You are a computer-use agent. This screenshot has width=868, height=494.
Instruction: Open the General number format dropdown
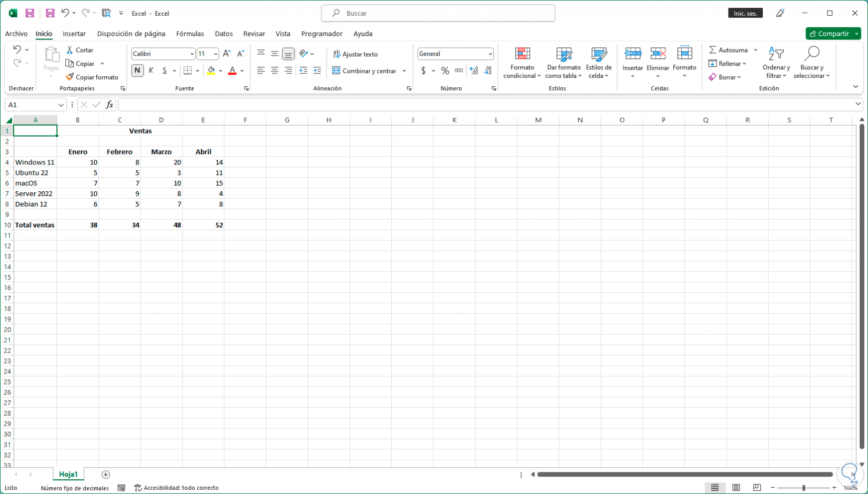coord(490,54)
